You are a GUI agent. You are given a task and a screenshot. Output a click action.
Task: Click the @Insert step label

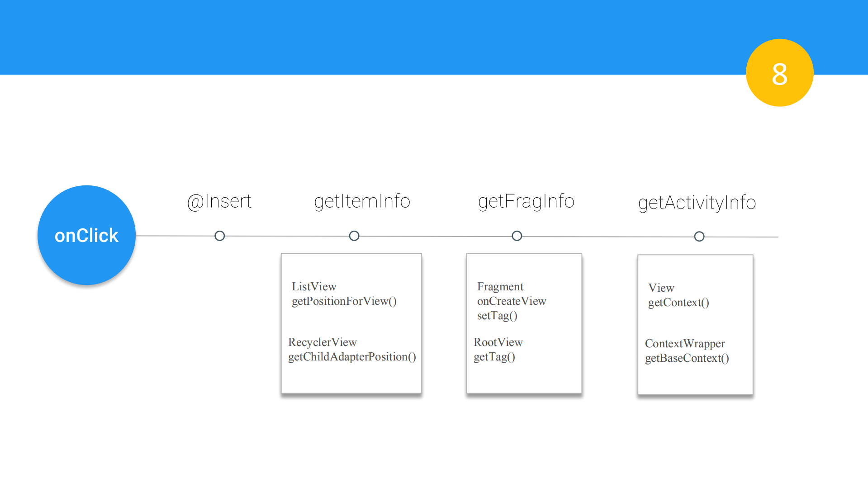219,201
